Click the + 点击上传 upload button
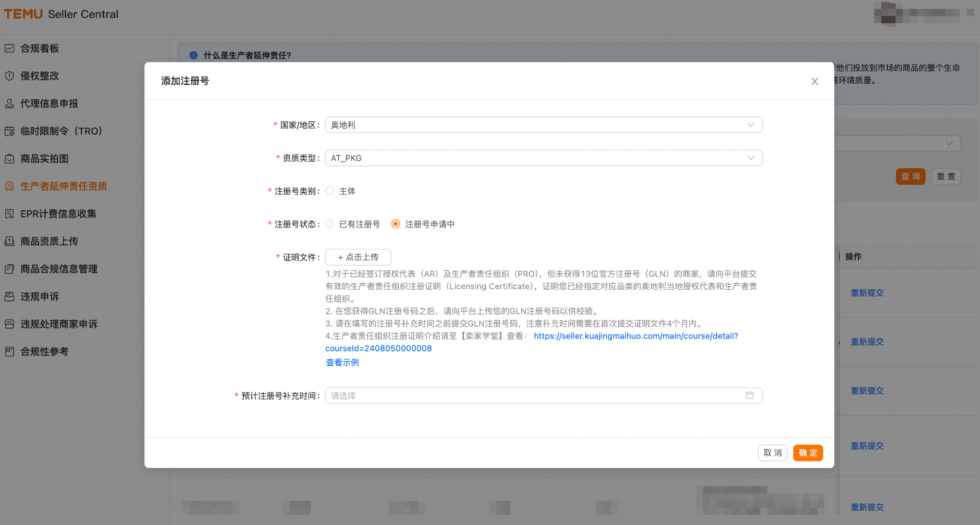 (x=358, y=257)
